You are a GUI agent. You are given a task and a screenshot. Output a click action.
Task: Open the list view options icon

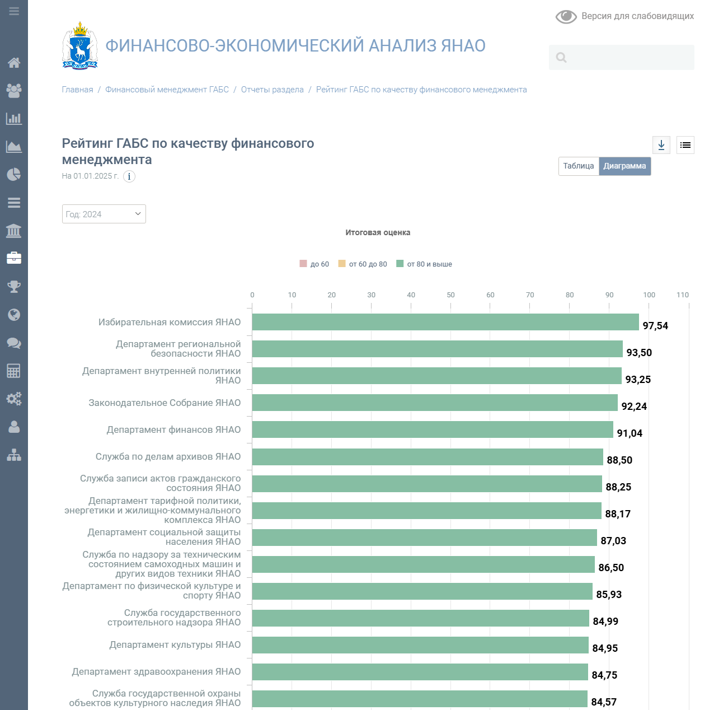[685, 145]
